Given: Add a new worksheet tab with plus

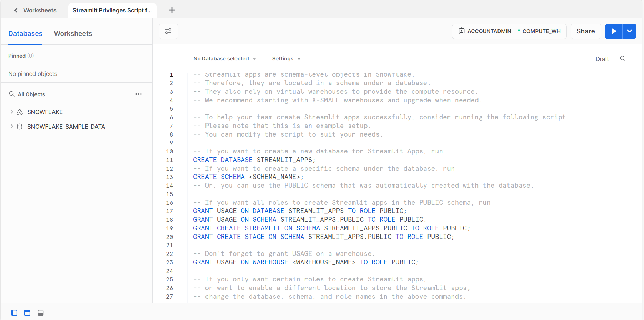Looking at the screenshot, I should point(172,10).
